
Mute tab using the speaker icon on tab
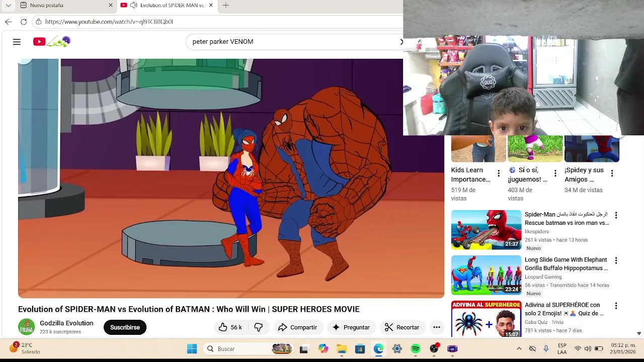[133, 5]
